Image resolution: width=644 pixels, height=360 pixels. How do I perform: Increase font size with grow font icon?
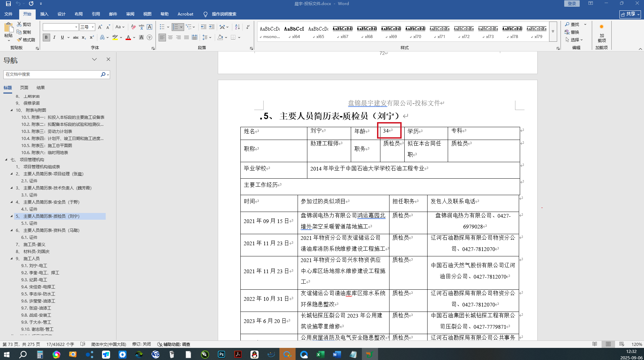(100, 27)
